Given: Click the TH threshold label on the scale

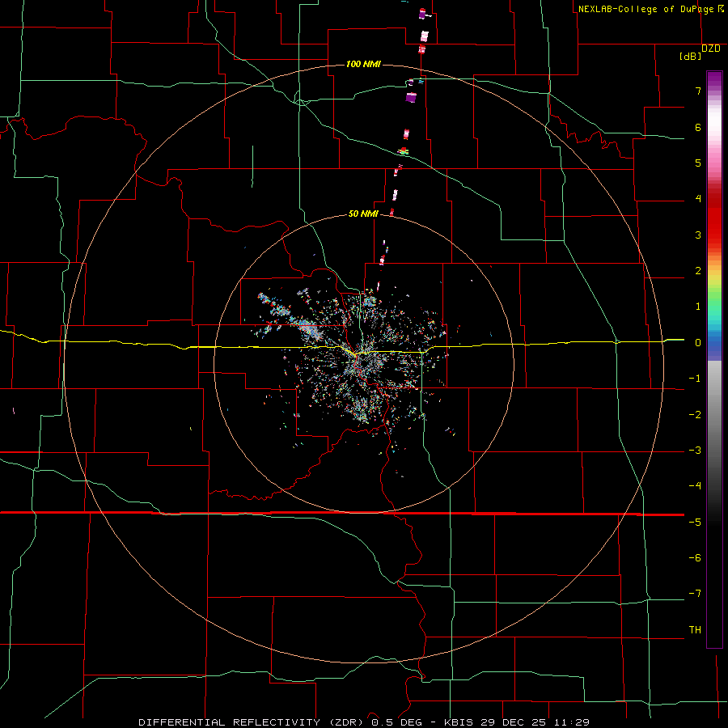Looking at the screenshot, I should 695,630.
